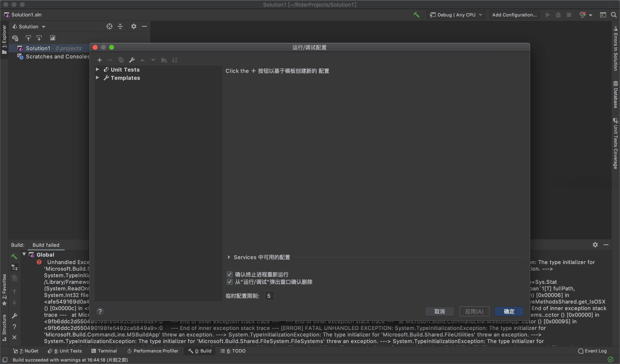The height and width of the screenshot is (364, 620).
Task: Click the 确定 OK button
Action: tap(509, 311)
